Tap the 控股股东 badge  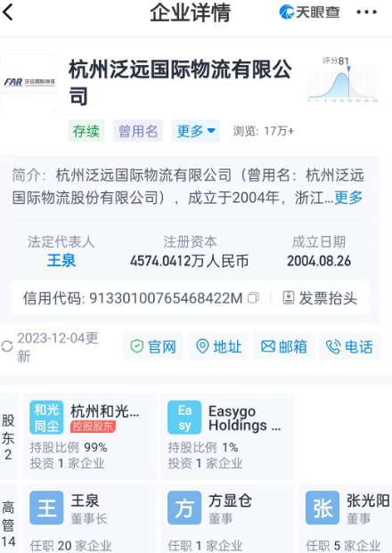(94, 427)
